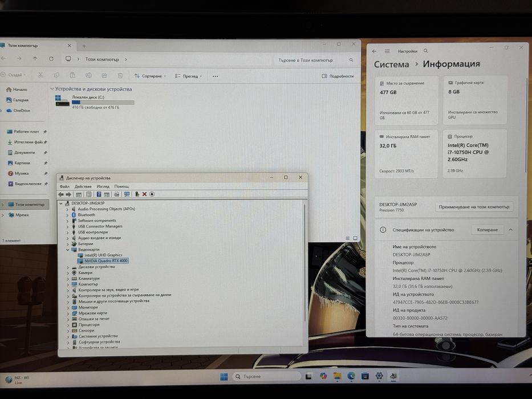Click the Delete trash icon in File Explorer
This screenshot has height=399, width=532.
point(120,75)
